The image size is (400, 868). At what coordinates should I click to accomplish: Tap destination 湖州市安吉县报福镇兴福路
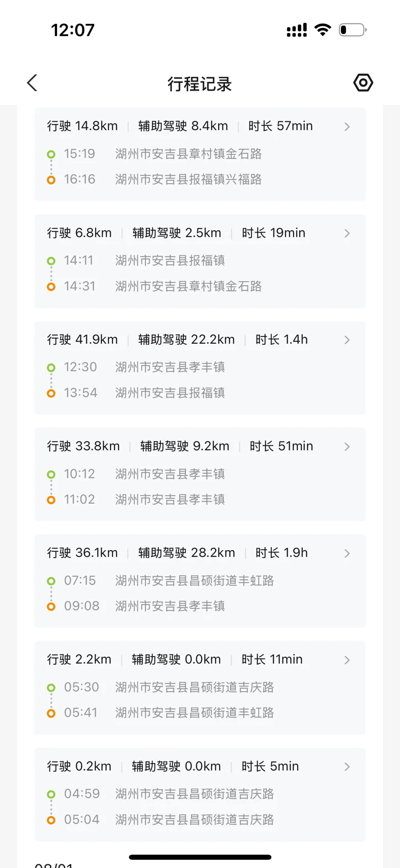tap(188, 179)
